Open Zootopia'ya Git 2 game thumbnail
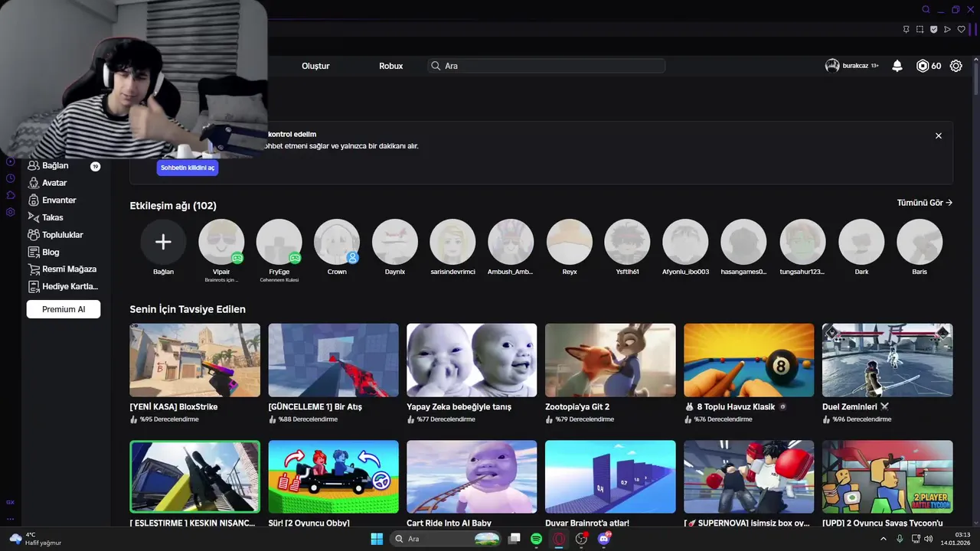 point(610,360)
